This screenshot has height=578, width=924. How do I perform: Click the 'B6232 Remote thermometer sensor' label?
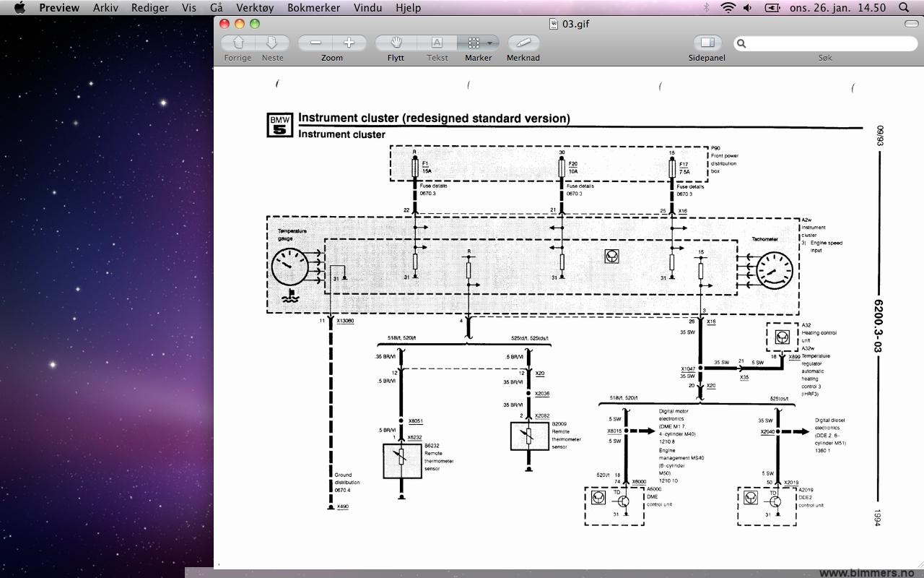(x=439, y=457)
